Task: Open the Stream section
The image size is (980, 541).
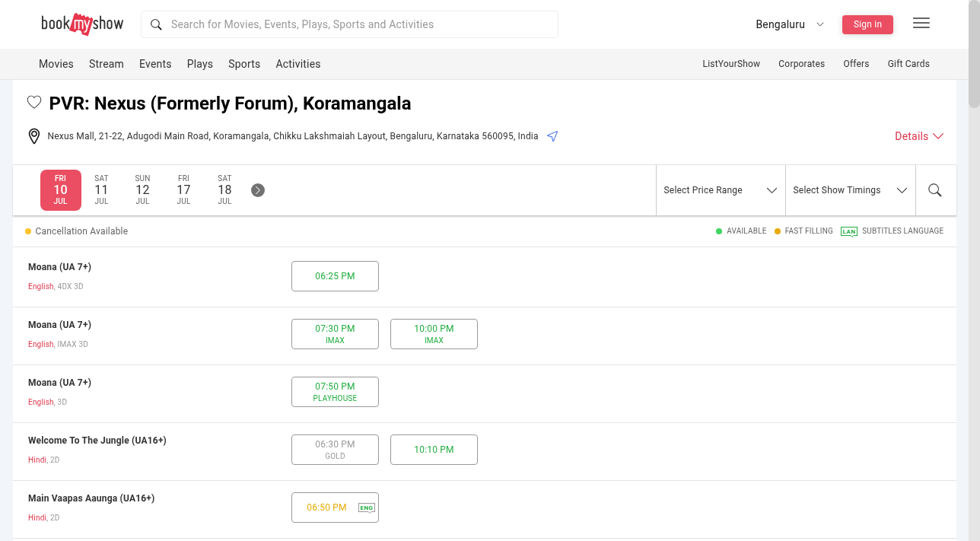Action: click(107, 64)
